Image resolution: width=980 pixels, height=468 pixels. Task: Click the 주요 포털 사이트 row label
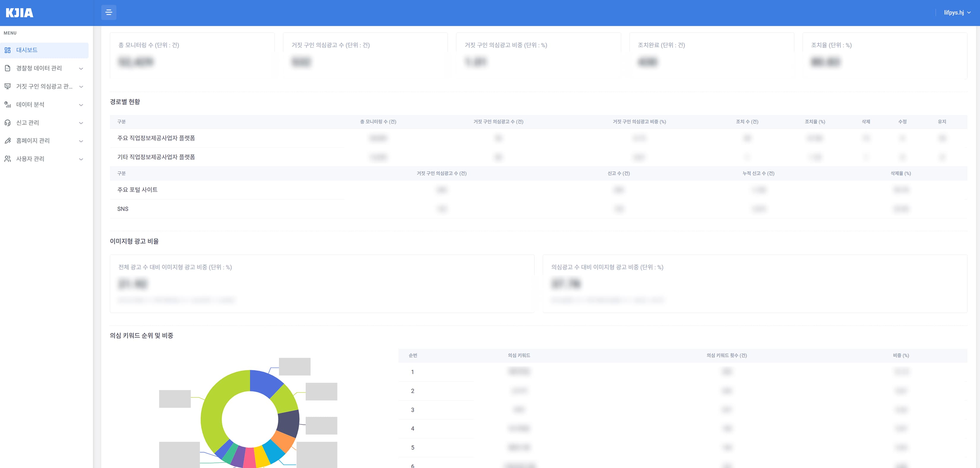[x=137, y=190]
